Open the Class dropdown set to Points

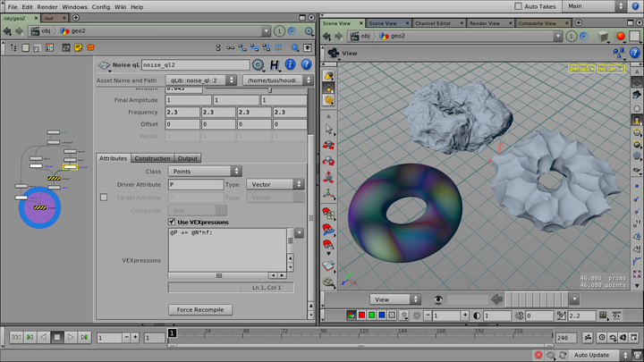205,171
